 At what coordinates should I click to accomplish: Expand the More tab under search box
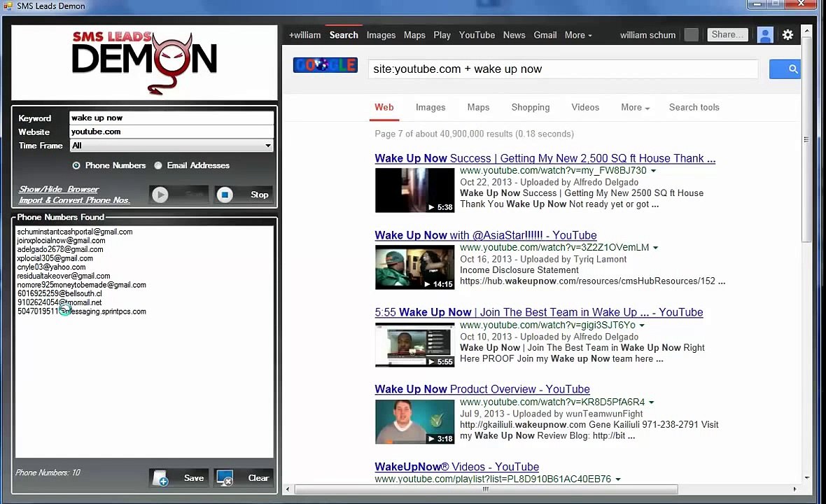coord(635,107)
